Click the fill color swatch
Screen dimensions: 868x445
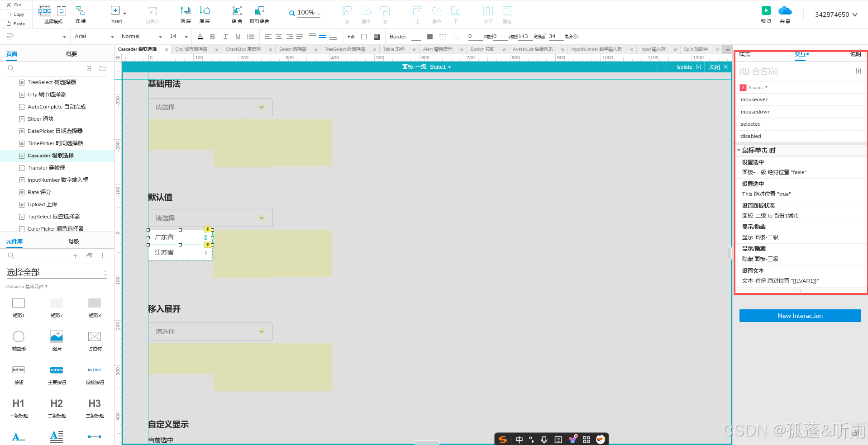tap(364, 37)
